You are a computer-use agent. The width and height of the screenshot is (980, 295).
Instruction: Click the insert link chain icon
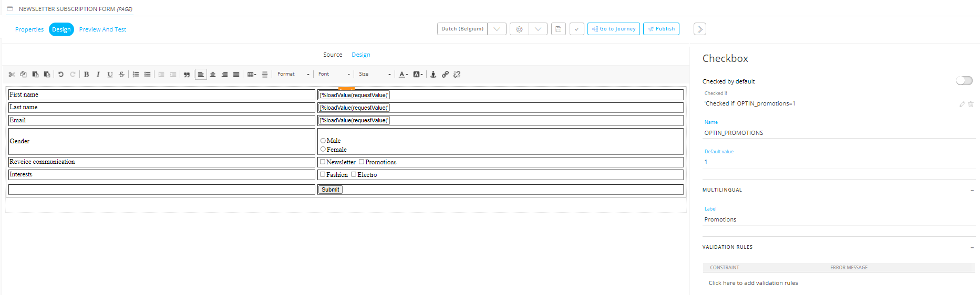[445, 75]
